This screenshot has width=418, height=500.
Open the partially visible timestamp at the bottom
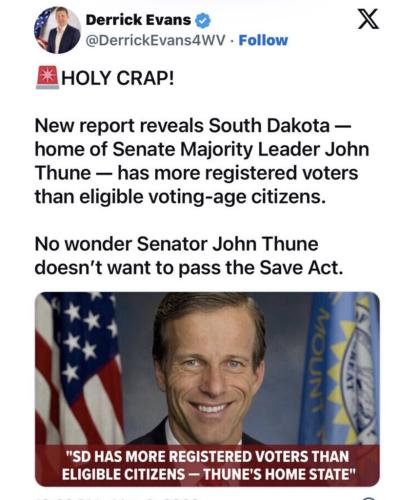[x=117, y=498]
